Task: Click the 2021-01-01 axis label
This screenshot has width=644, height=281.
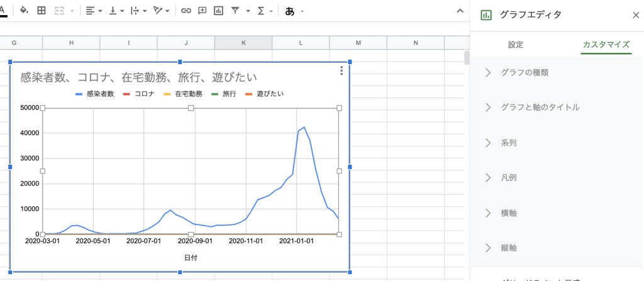Action: [x=296, y=241]
